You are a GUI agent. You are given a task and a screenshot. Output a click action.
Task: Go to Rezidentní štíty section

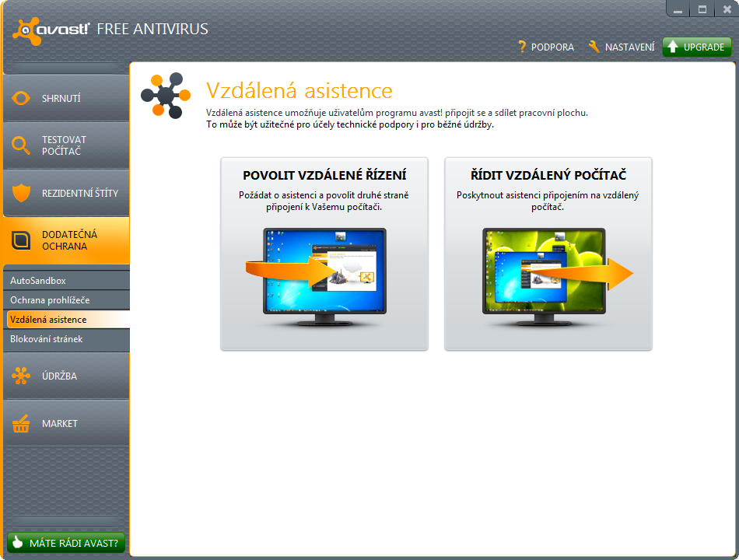pyautogui.click(x=66, y=193)
